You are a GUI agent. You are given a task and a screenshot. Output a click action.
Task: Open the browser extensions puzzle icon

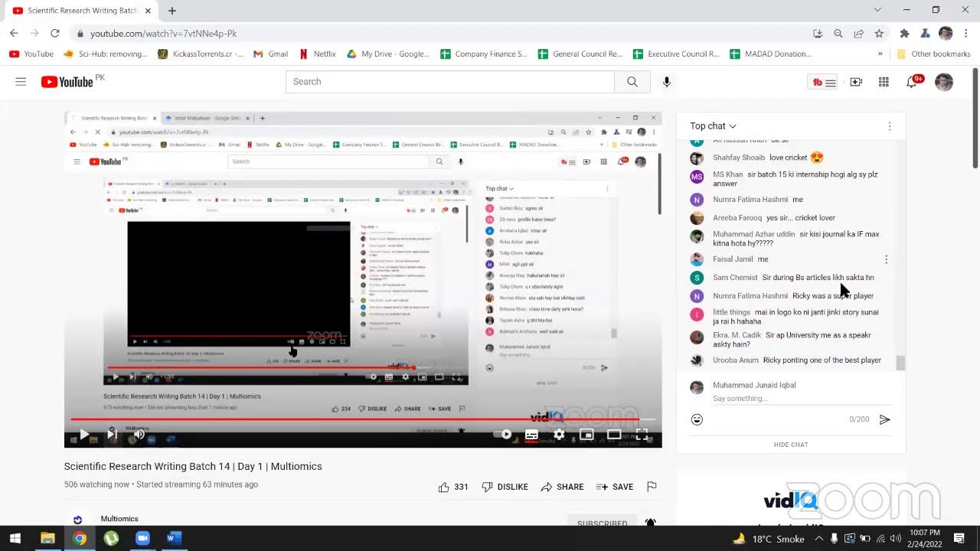[x=904, y=34]
